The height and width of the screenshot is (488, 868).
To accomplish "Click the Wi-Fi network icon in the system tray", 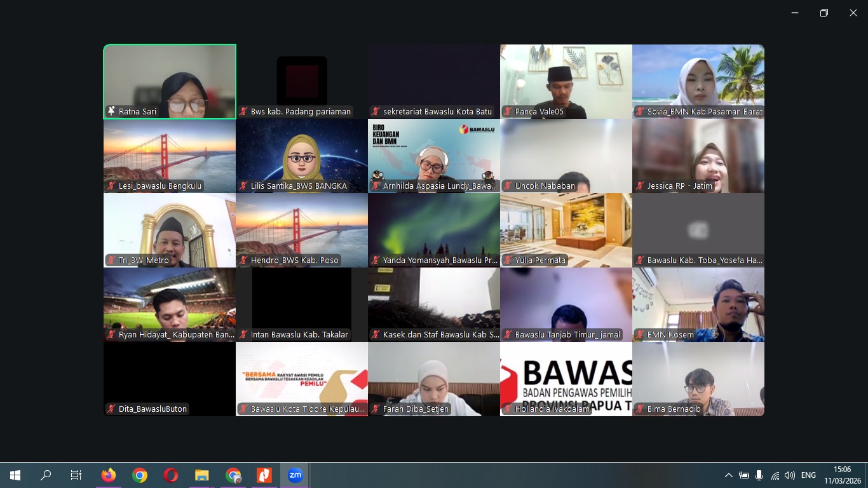I will (x=775, y=475).
